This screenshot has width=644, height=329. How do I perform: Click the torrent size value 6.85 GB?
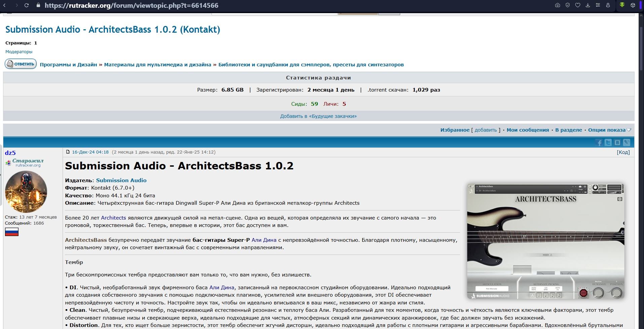pyautogui.click(x=232, y=90)
